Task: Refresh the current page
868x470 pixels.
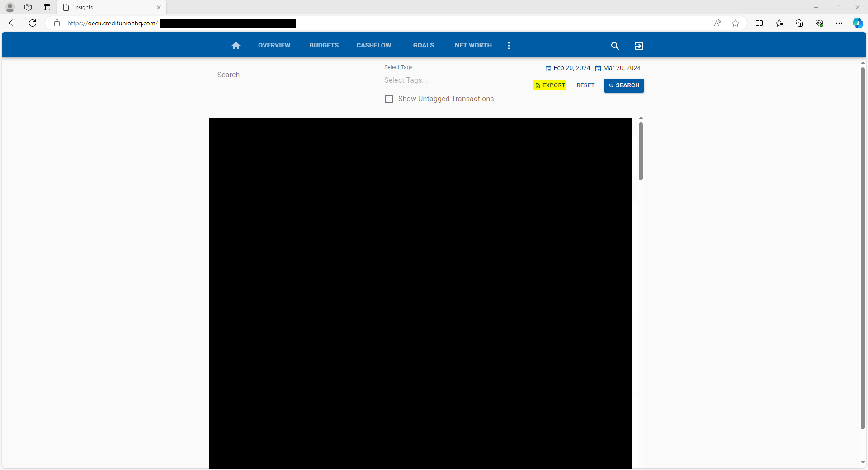Action: point(33,23)
